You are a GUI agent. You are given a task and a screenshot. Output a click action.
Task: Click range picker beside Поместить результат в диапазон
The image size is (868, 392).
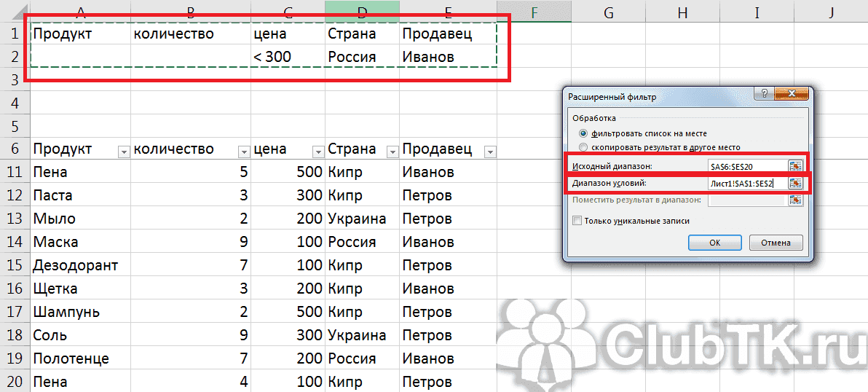coord(795,200)
